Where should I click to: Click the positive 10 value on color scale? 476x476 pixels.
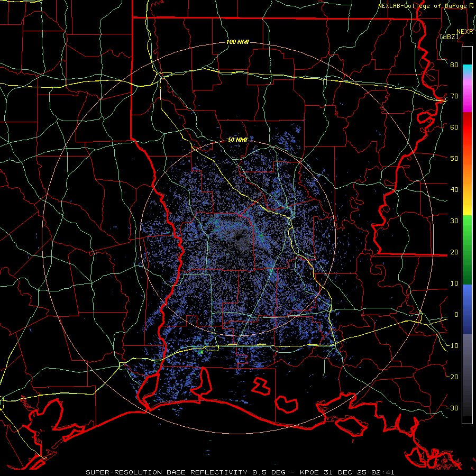point(454,283)
